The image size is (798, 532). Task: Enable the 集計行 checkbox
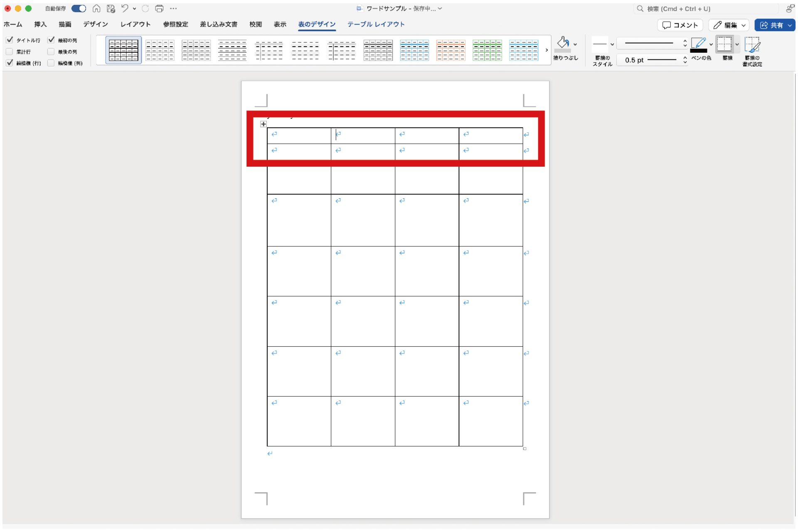(x=10, y=52)
